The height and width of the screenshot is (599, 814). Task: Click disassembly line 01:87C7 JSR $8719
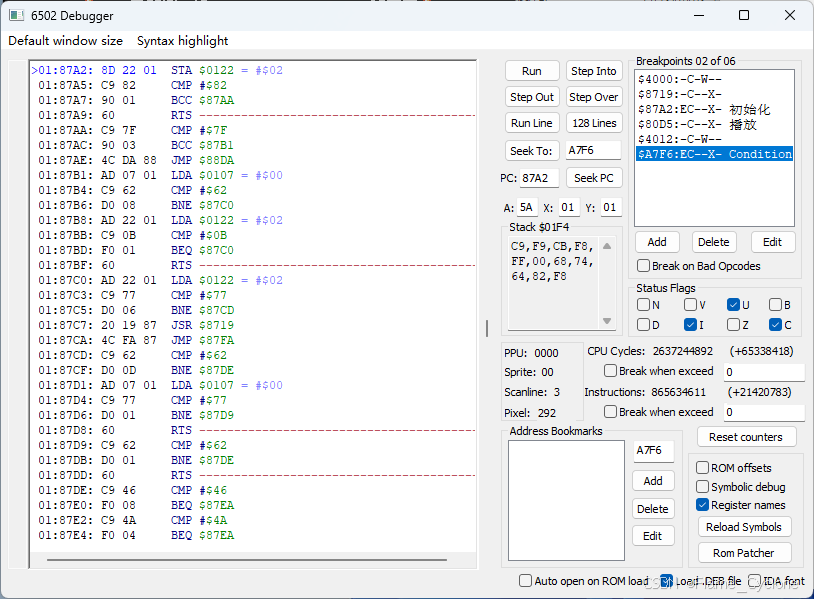[x=254, y=325]
